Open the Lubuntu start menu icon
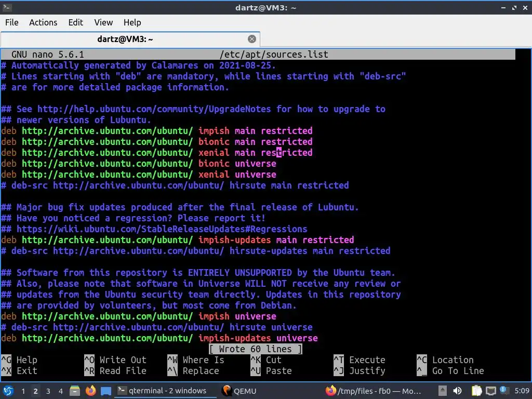 pyautogui.click(x=8, y=391)
